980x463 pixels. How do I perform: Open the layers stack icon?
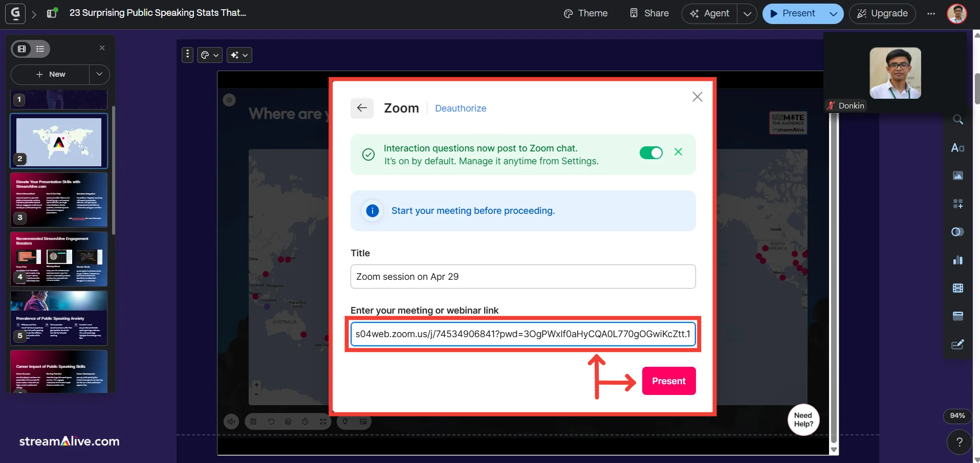coord(288,422)
